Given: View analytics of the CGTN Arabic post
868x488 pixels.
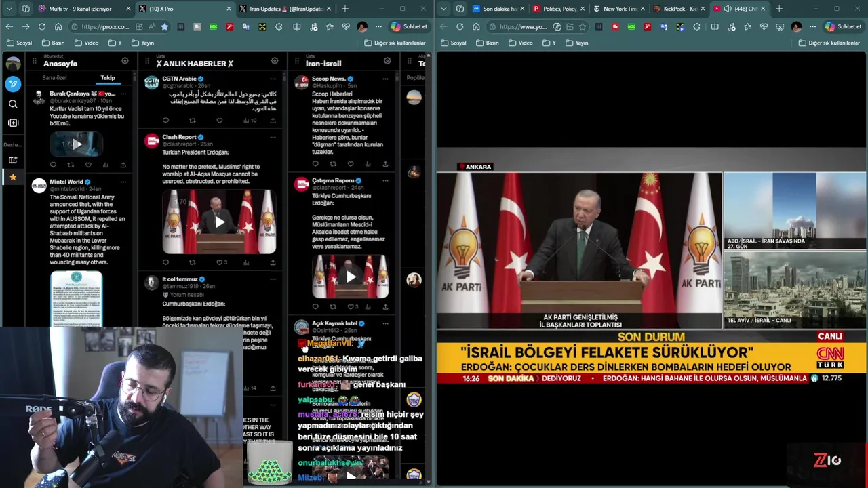Looking at the screenshot, I should point(249,121).
